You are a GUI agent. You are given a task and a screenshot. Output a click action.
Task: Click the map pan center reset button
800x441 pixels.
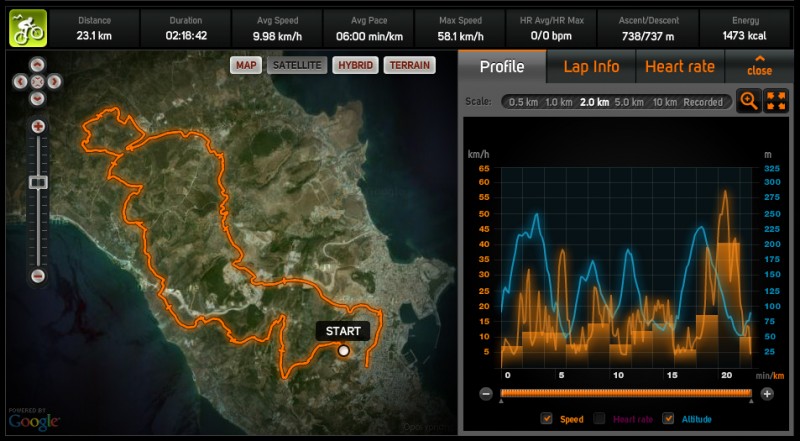(x=37, y=81)
